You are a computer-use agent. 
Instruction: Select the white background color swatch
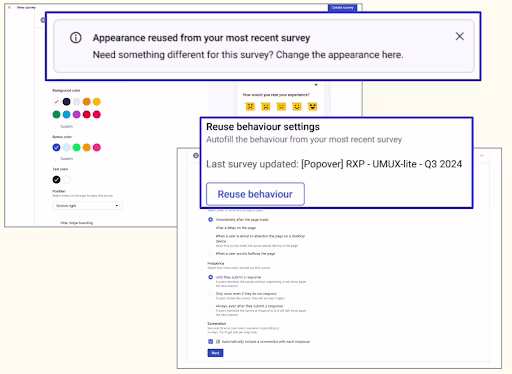tap(56, 101)
